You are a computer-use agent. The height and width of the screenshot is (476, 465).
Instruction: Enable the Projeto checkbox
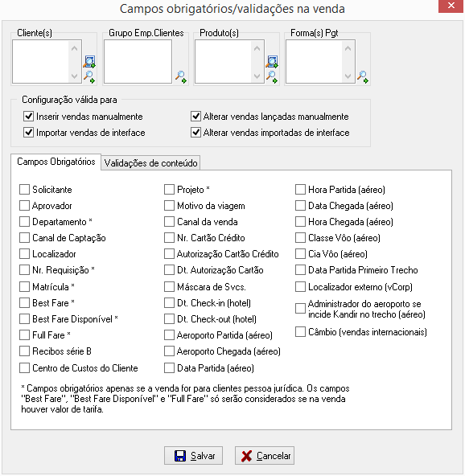pos(169,190)
